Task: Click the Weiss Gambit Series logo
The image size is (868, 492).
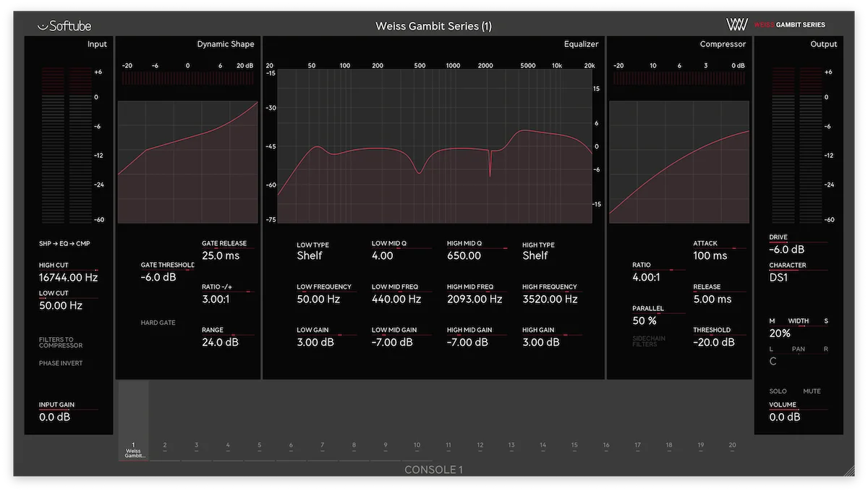Action: click(775, 25)
